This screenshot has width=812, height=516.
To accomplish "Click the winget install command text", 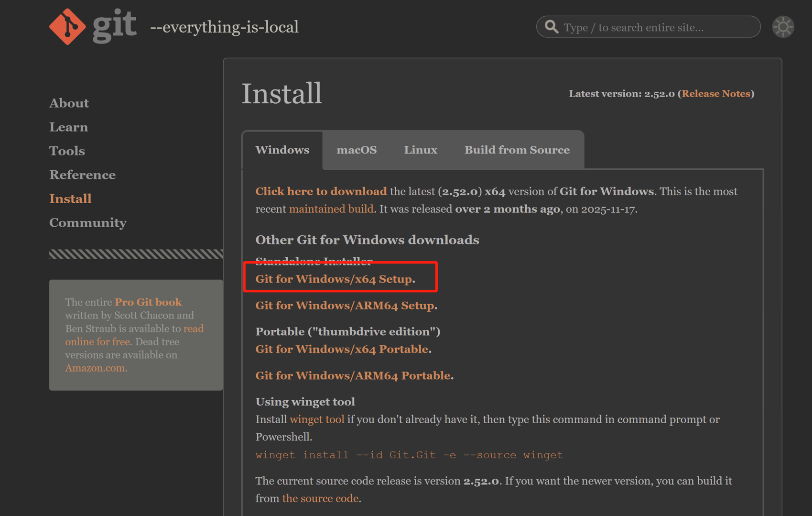I will click(409, 455).
